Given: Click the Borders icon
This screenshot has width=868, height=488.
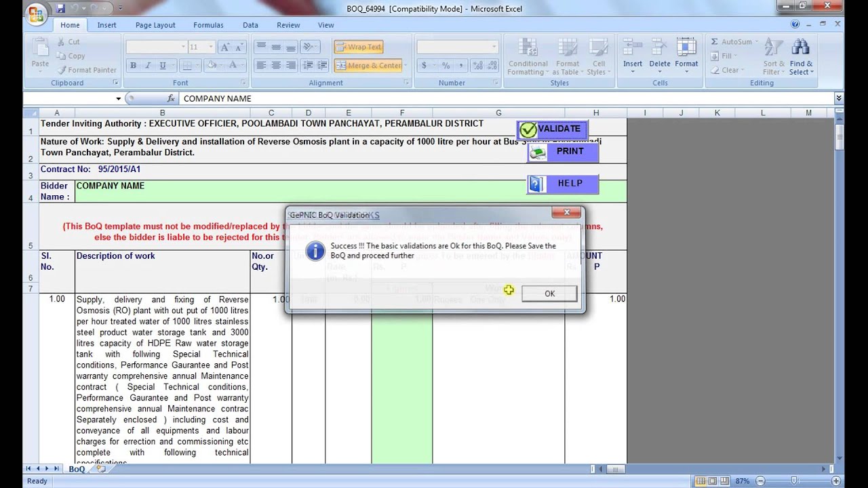Looking at the screenshot, I should pos(186,66).
